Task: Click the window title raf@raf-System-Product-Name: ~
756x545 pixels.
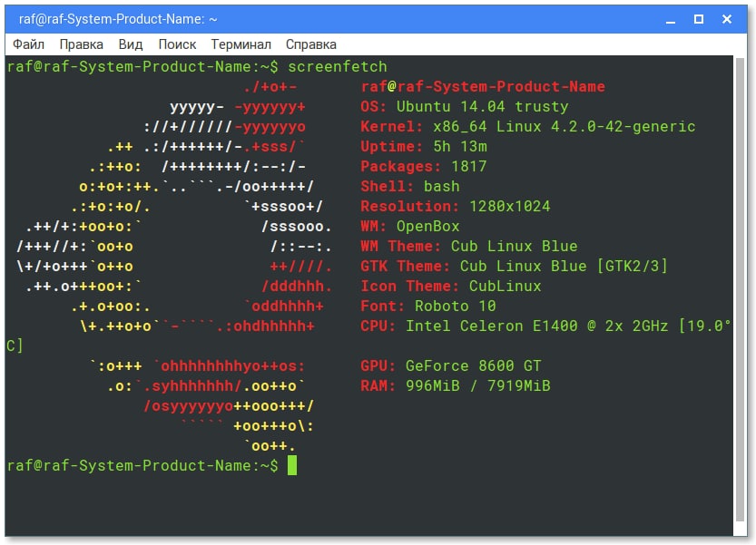Action: tap(118, 19)
